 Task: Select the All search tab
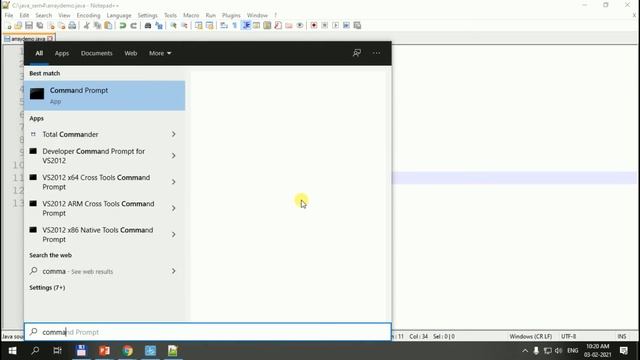pyautogui.click(x=39, y=53)
